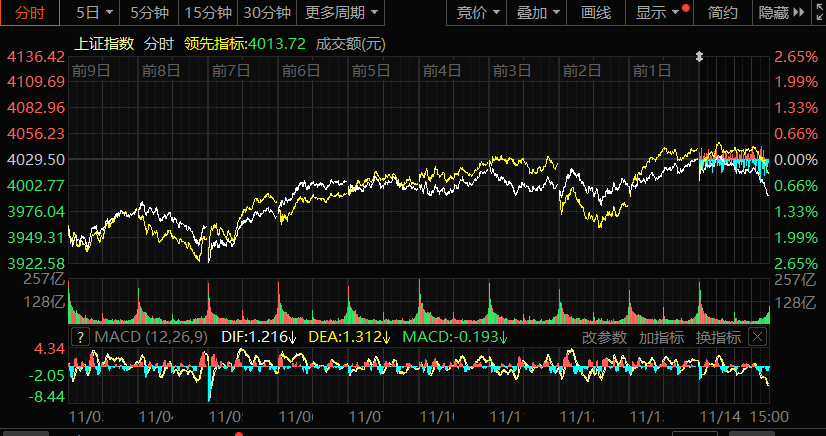
Task: Click the MACD help question mark icon
Action: pyautogui.click(x=80, y=337)
